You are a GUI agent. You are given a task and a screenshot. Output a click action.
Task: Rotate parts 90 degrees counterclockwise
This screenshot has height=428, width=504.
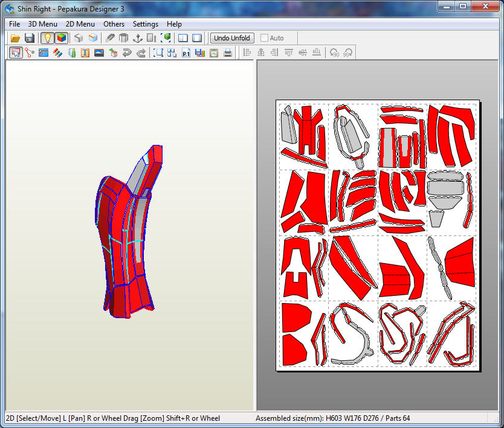tap(334, 53)
